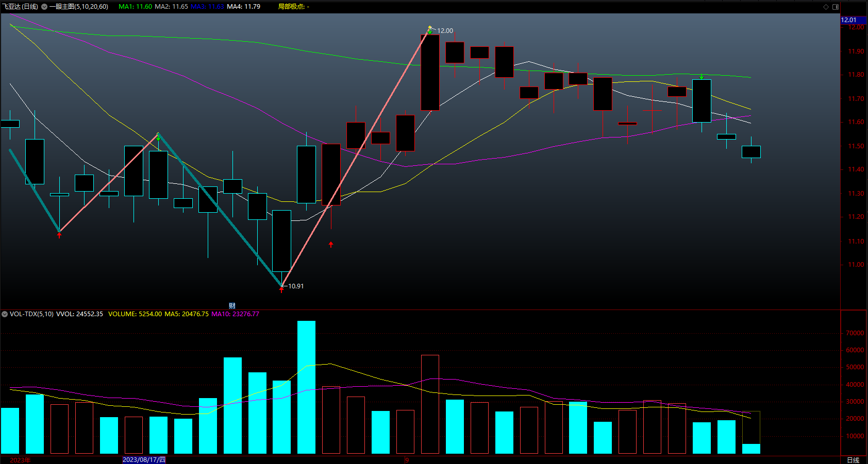Click the 11.50 price axis label
Screen dimensions: 868x464
[856, 146]
